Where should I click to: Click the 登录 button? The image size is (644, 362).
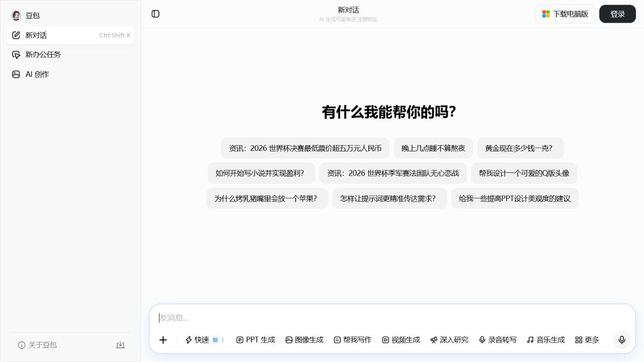point(617,14)
